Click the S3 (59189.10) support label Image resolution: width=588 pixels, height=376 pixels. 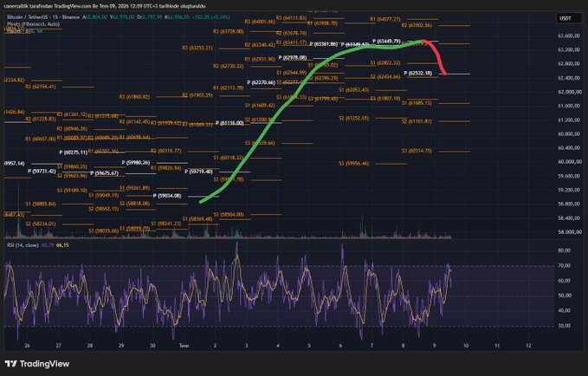(x=72, y=191)
